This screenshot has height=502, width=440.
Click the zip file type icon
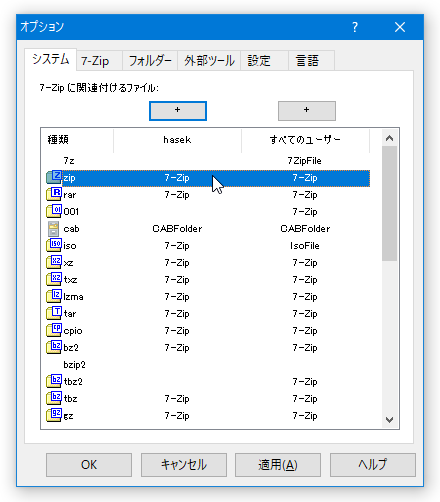[54, 177]
